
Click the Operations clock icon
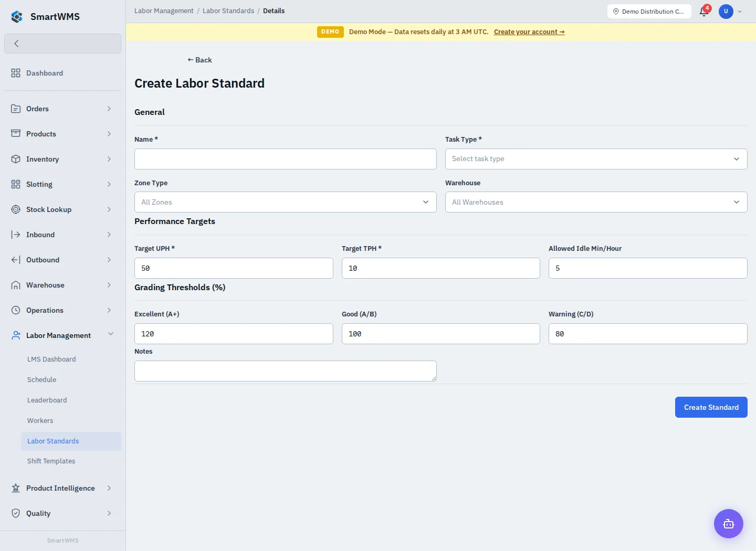(x=16, y=310)
